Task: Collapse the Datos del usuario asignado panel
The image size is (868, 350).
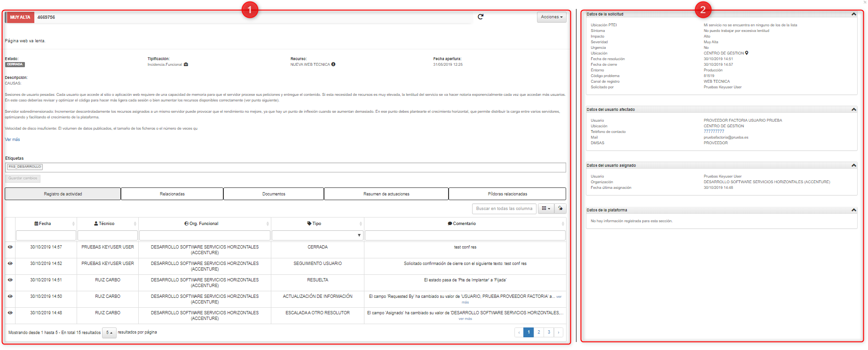Action: coord(853,165)
